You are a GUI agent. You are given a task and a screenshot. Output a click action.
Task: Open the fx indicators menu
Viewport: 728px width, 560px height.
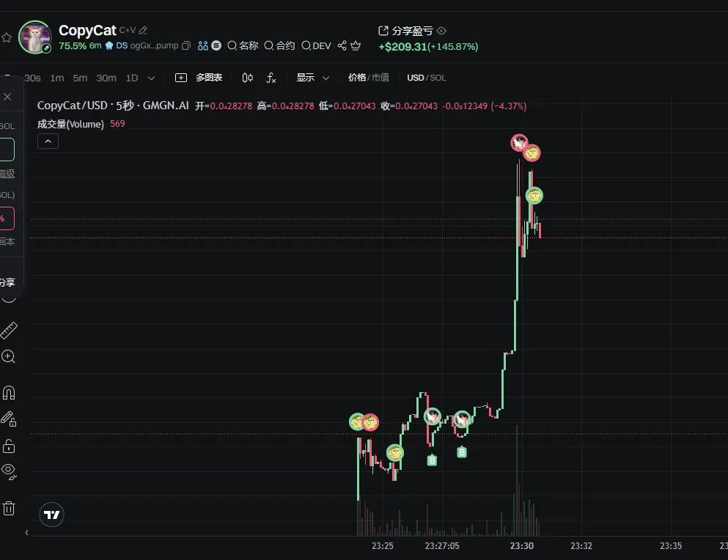[x=271, y=78]
